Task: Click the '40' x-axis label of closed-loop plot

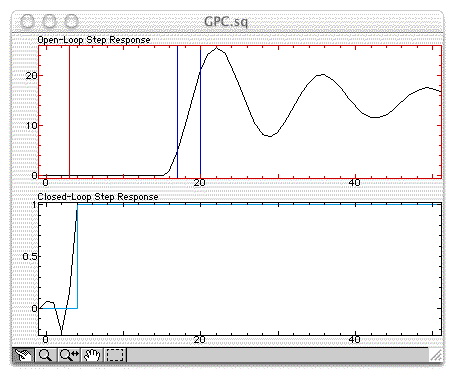Action: [354, 340]
